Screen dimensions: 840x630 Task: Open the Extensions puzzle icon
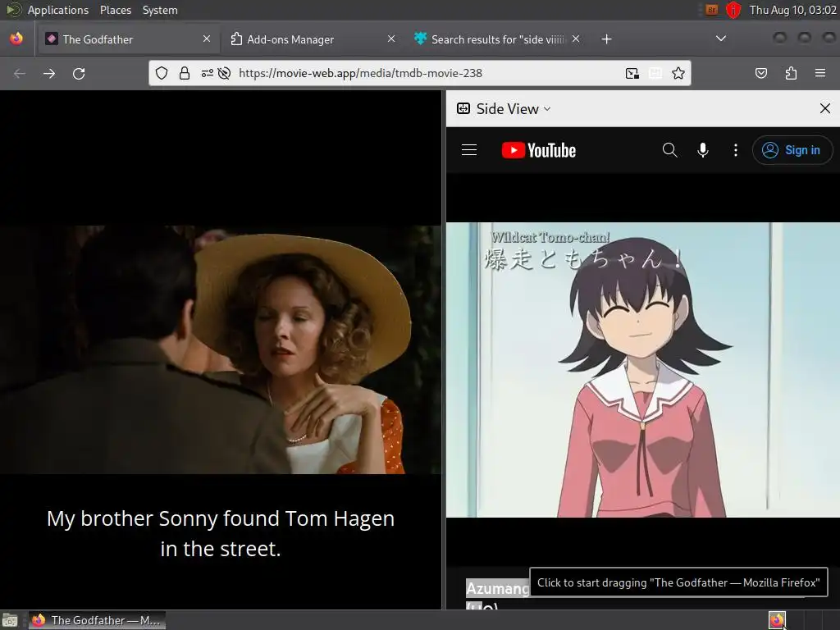click(x=791, y=73)
